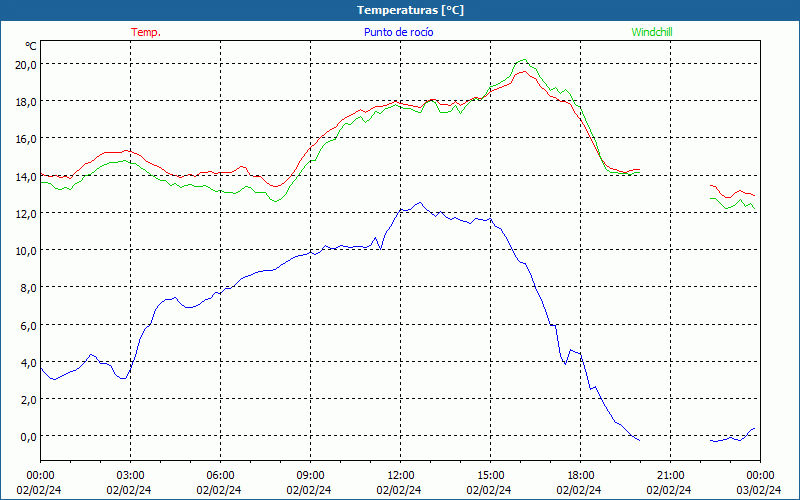Click the '03:00' time axis label
This screenshot has width=800, height=500.
tap(130, 476)
